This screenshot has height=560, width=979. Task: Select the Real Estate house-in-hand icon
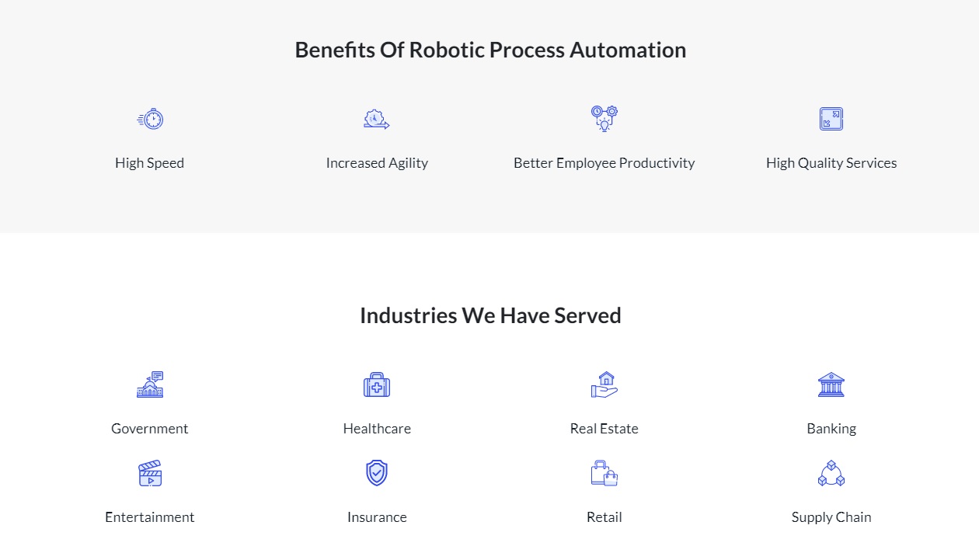pos(604,384)
